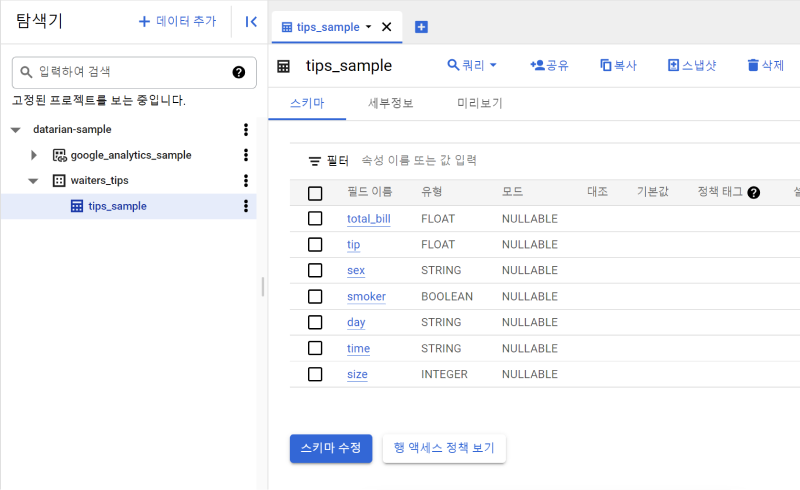Open the sex field link
This screenshot has width=800, height=490.
click(356, 271)
